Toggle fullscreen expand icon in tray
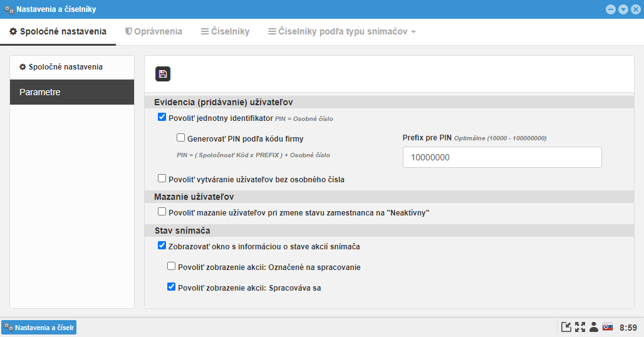Viewport: 644px width, 337px height. [x=580, y=327]
